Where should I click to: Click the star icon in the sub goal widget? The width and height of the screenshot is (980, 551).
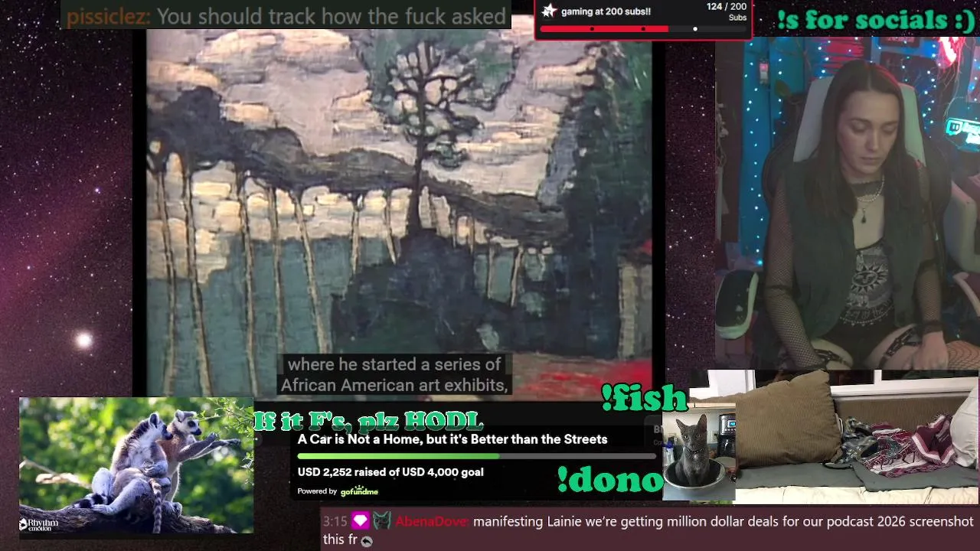pyautogui.click(x=549, y=11)
